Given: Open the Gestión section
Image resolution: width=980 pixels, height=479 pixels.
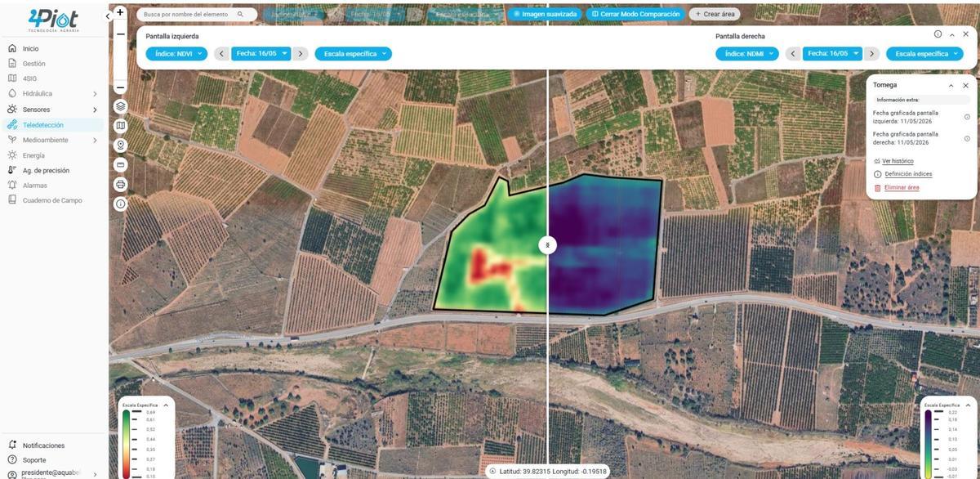Looking at the screenshot, I should [x=33, y=63].
